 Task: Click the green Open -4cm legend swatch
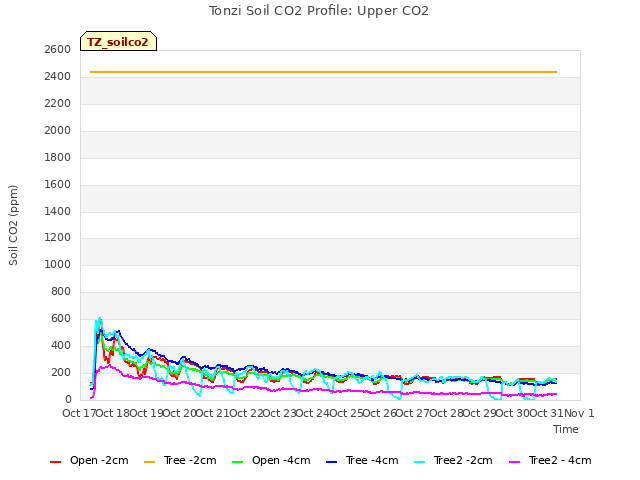[238, 462]
